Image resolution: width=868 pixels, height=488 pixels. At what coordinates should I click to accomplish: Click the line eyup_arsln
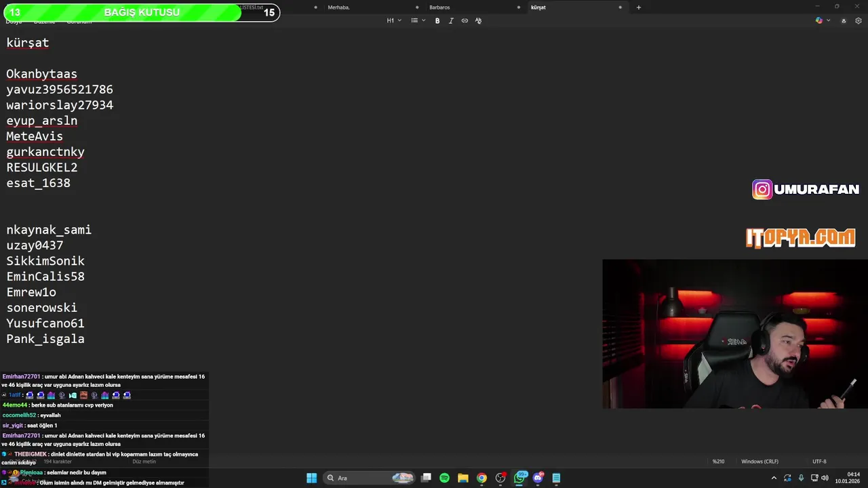(x=42, y=121)
